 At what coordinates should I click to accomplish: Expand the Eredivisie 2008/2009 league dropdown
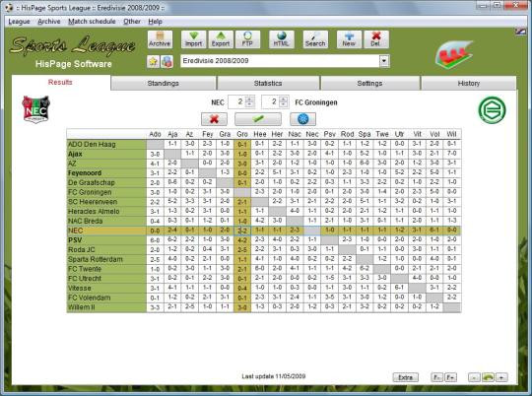coord(384,61)
